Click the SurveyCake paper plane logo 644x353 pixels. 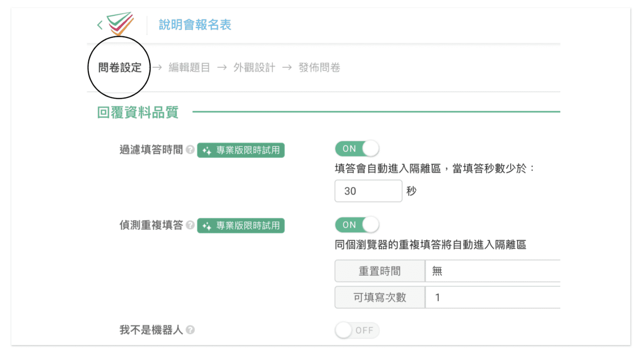click(120, 23)
